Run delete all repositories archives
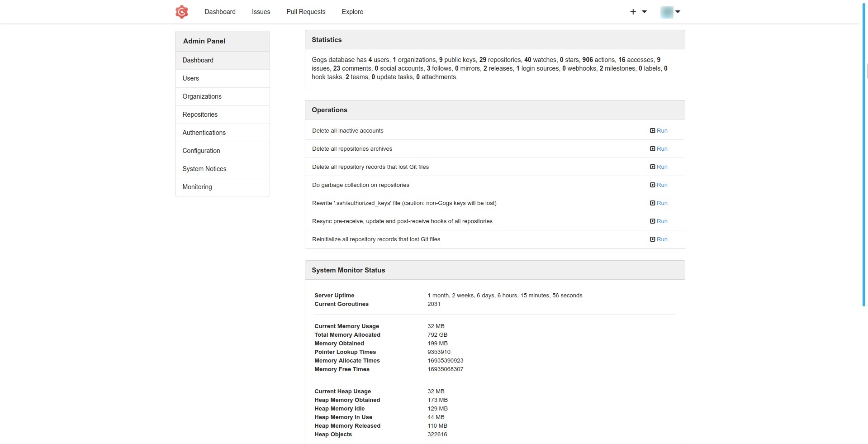The width and height of the screenshot is (868, 444). pyautogui.click(x=659, y=149)
